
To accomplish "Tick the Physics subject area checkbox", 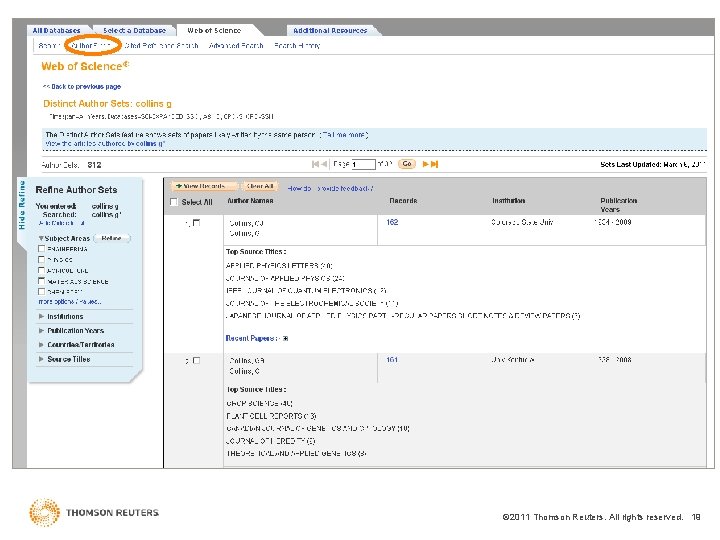I will pyautogui.click(x=41, y=259).
